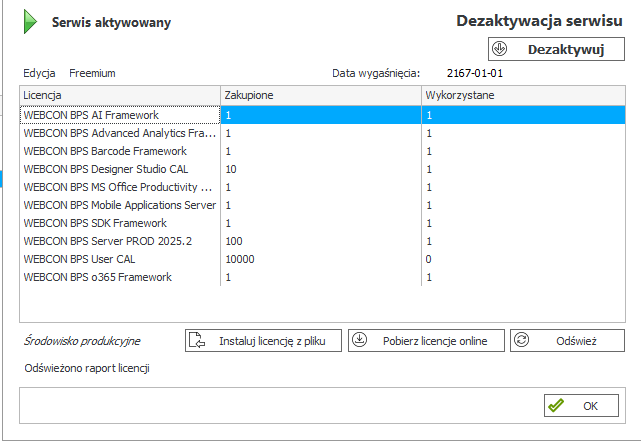Select the WEBCON BPS Mobile Applications Server row

tap(323, 205)
